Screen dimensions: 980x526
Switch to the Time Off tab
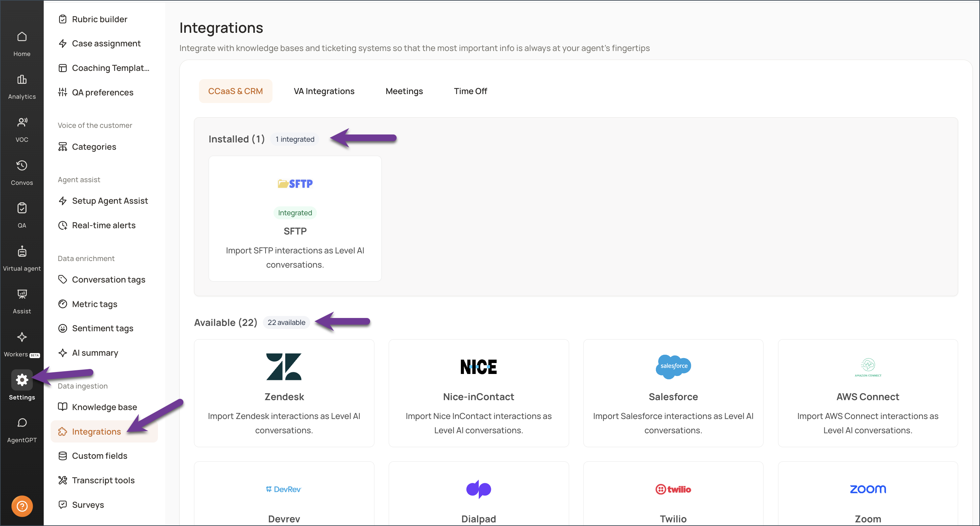click(x=470, y=91)
